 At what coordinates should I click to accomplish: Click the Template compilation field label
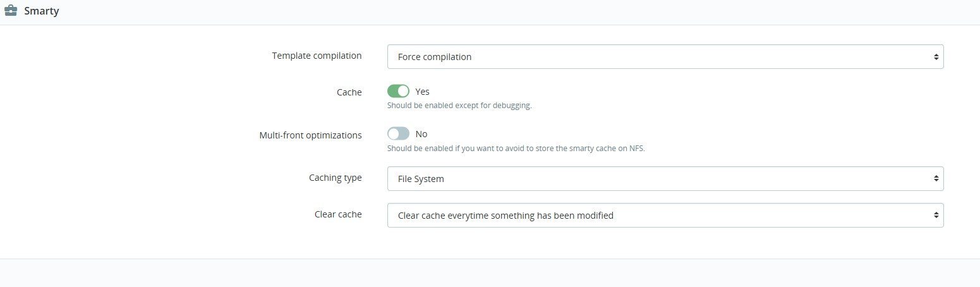point(317,56)
